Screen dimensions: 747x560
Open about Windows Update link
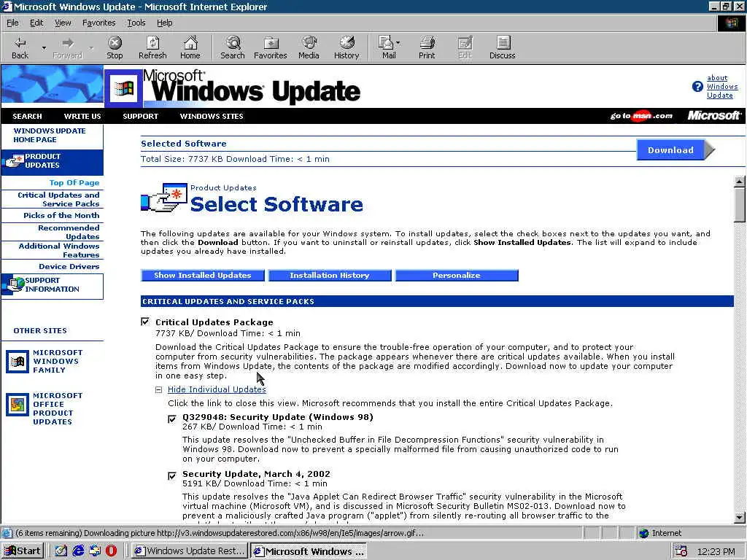(x=722, y=87)
